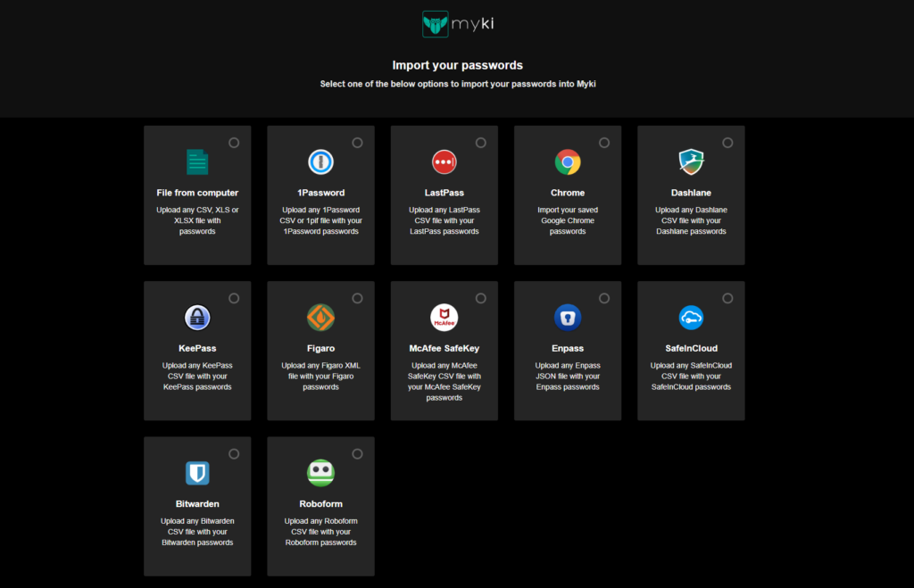This screenshot has width=914, height=588.
Task: Select the Enpass radio button
Action: (604, 298)
